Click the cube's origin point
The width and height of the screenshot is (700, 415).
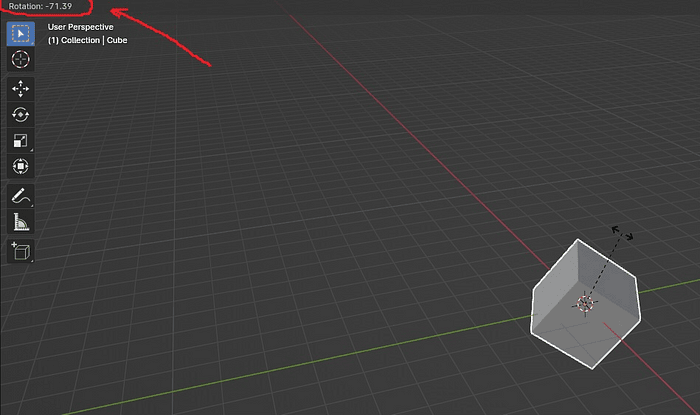pos(584,303)
